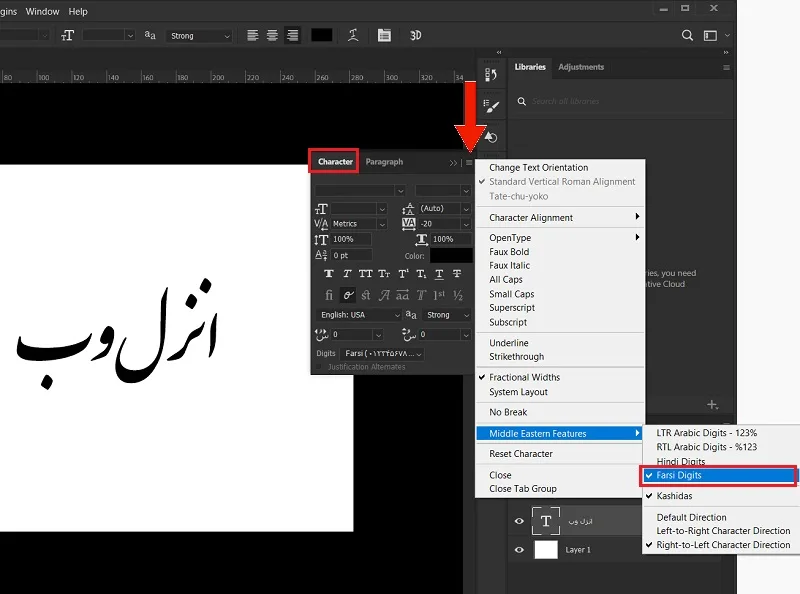
Task: Hide the text layer via eye icon
Action: [519, 521]
